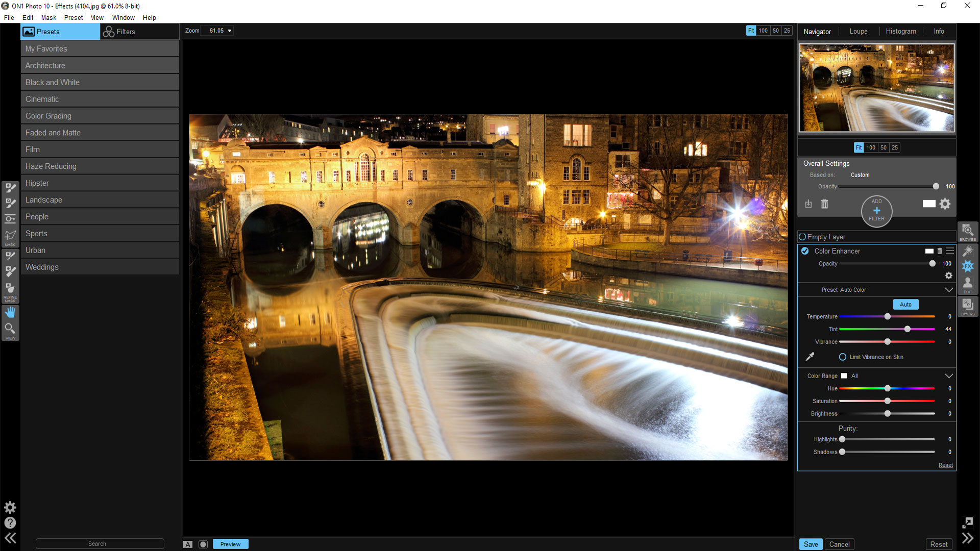The width and height of the screenshot is (980, 551).
Task: Open the Browse module
Action: (x=967, y=232)
